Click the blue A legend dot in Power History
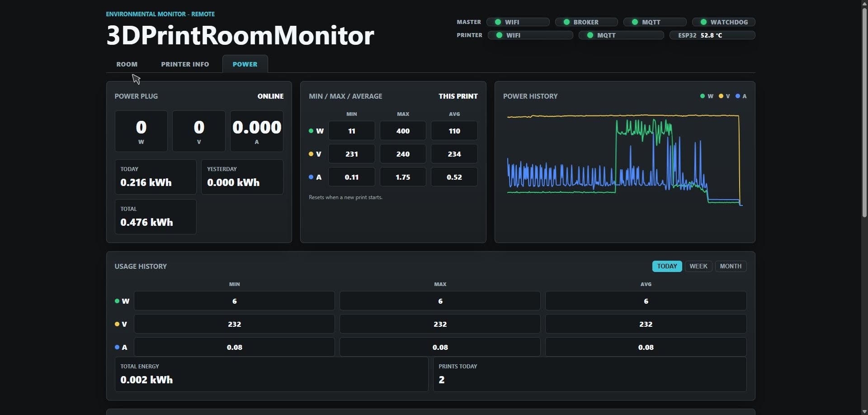Screen dimensions: 868x415 [738, 96]
